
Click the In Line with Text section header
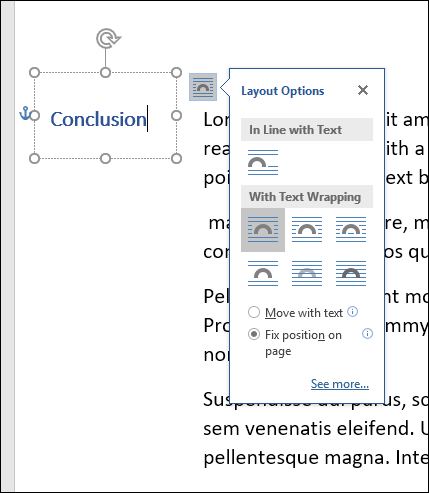point(307,129)
